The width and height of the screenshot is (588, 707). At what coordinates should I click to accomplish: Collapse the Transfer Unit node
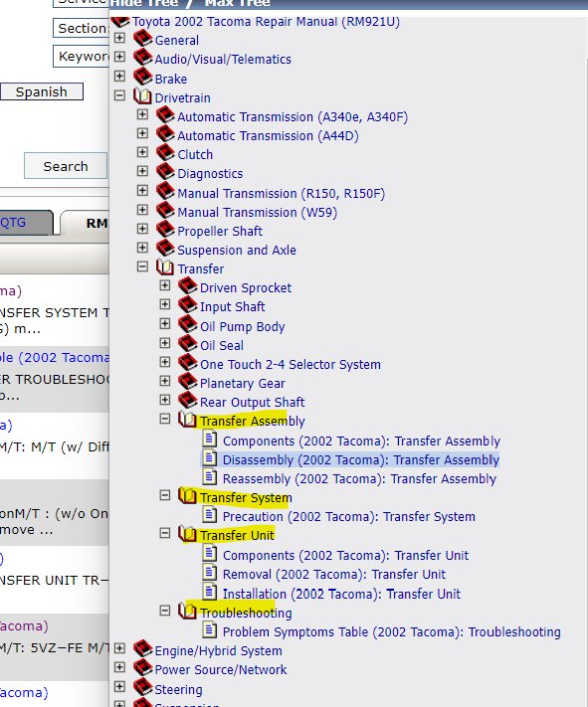[x=165, y=533]
